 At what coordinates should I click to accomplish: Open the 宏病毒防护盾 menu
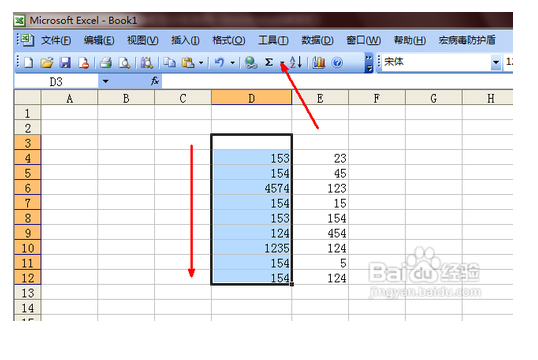pos(467,40)
